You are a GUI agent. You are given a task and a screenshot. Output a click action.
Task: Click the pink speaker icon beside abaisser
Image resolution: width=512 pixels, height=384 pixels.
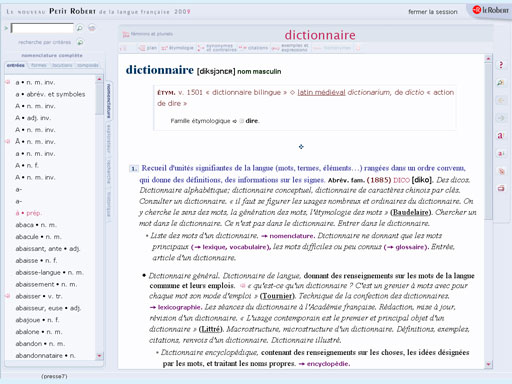tap(7, 296)
